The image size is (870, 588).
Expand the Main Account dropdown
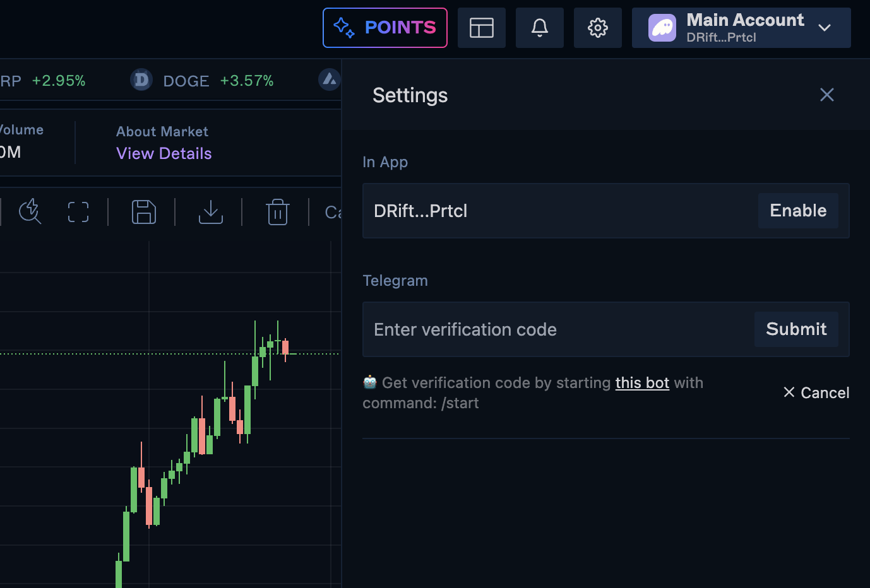(824, 28)
